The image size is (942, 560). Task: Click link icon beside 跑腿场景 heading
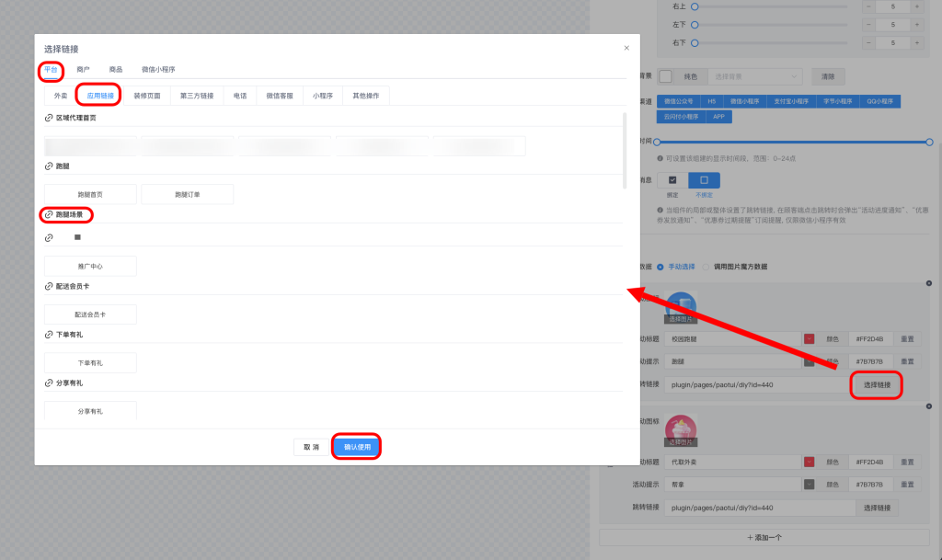[x=49, y=215]
